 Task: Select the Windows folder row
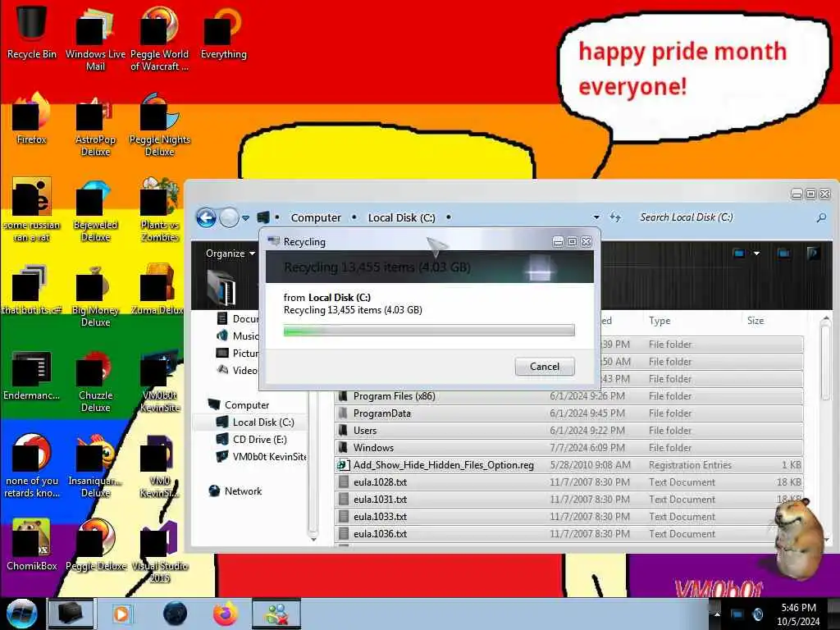tap(569, 447)
